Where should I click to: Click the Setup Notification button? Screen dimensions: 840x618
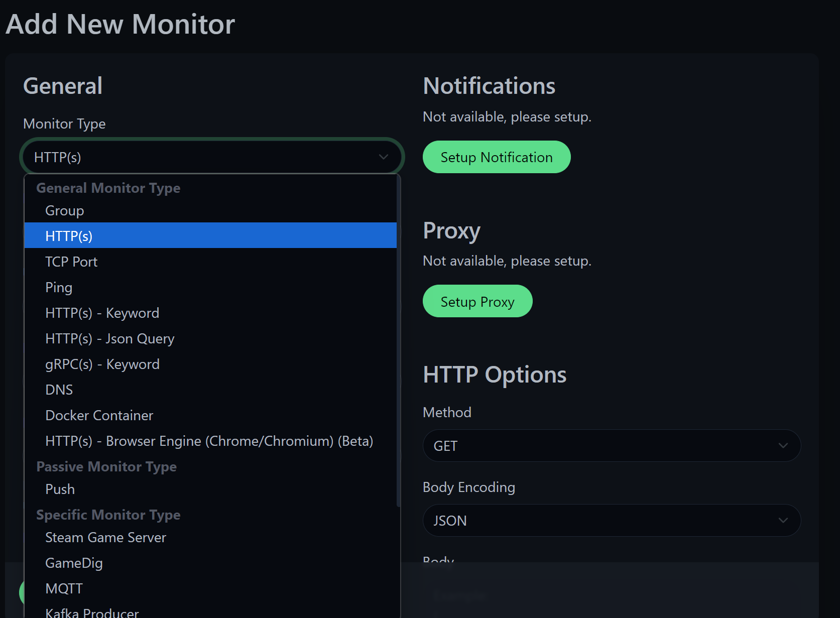coord(496,157)
